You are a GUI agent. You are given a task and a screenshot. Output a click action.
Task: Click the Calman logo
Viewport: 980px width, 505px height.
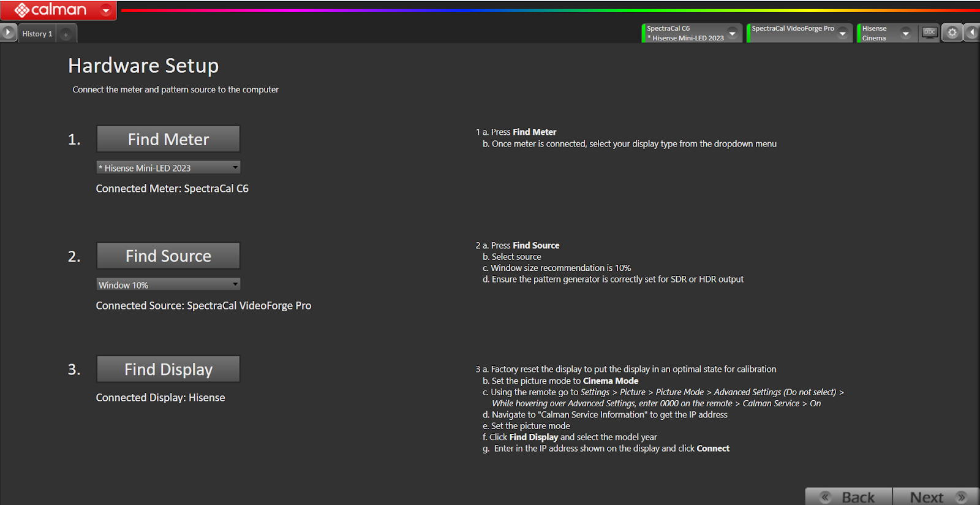[x=51, y=10]
